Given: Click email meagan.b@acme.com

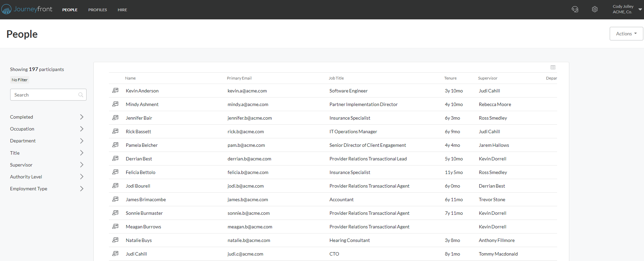Looking at the screenshot, I should [x=250, y=227].
